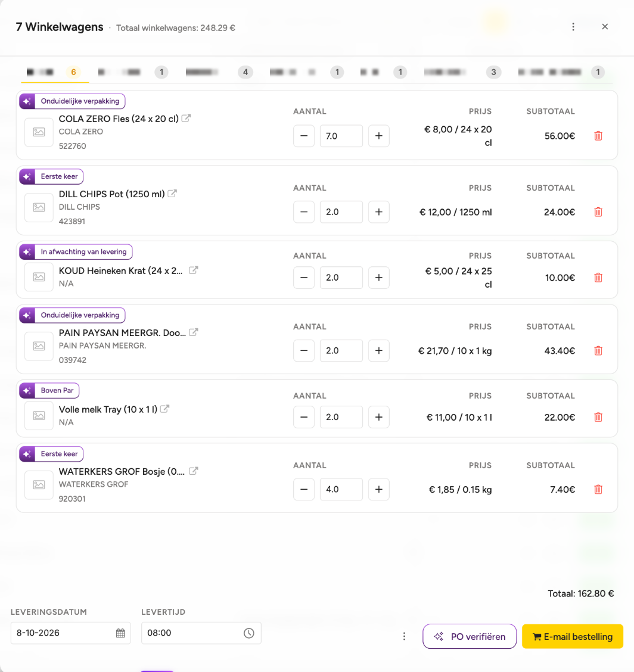The height and width of the screenshot is (672, 634).
Task: Click the PAIN PAYSAN MEERGR. product thumbnail
Action: 39,346
